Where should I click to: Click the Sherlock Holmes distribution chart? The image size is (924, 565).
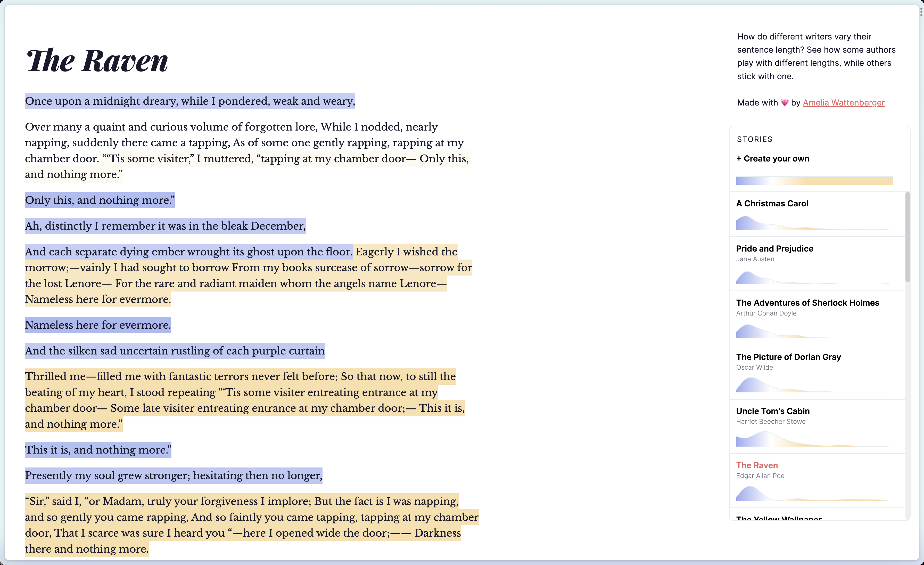click(812, 331)
